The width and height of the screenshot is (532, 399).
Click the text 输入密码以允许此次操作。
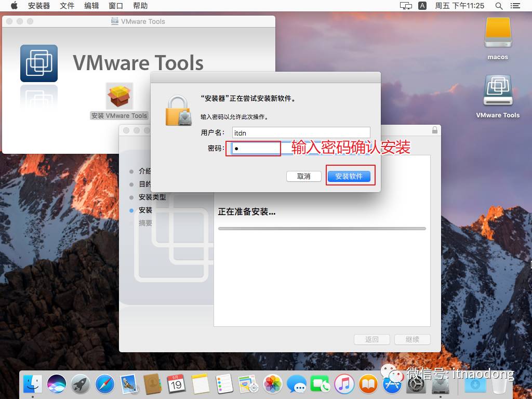234,117
